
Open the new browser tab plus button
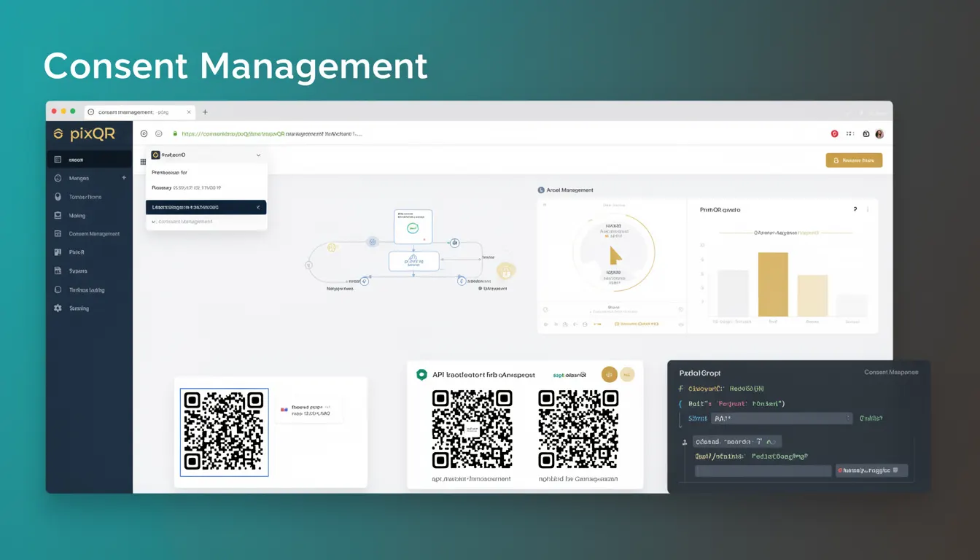[x=205, y=112]
